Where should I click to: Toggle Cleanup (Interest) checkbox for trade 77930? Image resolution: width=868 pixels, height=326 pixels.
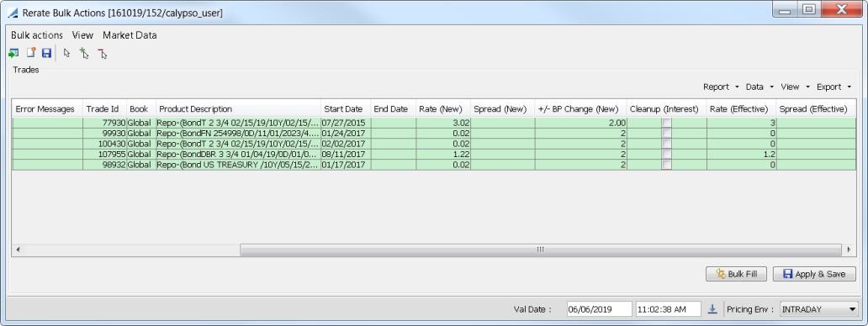point(667,124)
